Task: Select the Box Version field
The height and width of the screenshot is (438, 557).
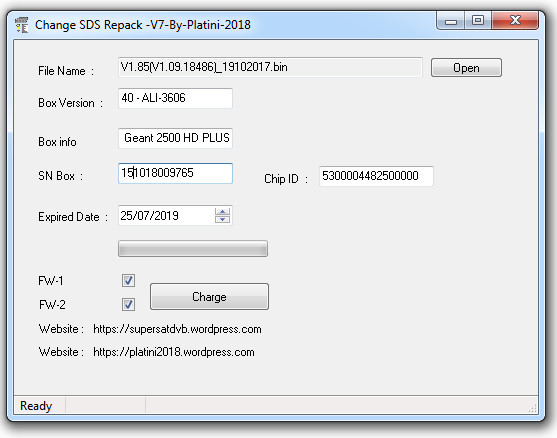Action: [175, 98]
